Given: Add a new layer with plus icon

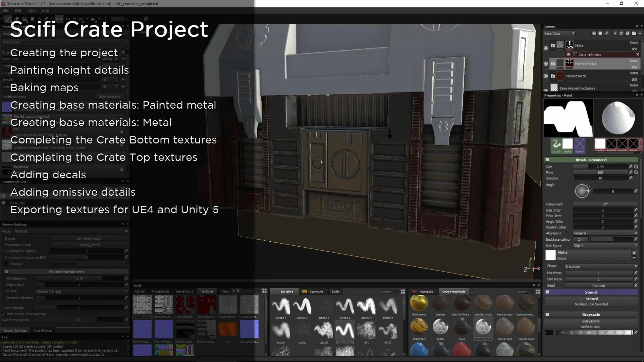Looking at the screenshot, I should (615, 34).
